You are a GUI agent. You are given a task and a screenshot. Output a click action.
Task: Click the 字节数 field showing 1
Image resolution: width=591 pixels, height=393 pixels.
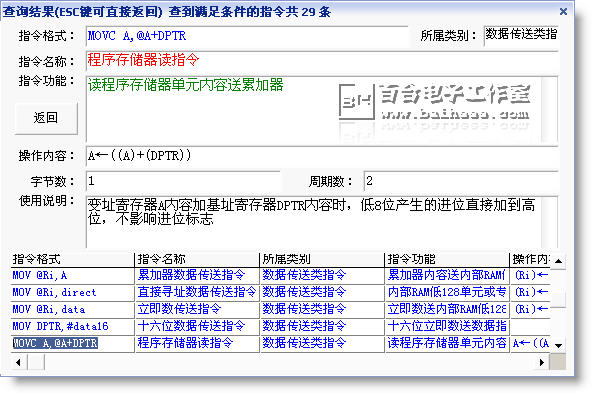pyautogui.click(x=183, y=181)
